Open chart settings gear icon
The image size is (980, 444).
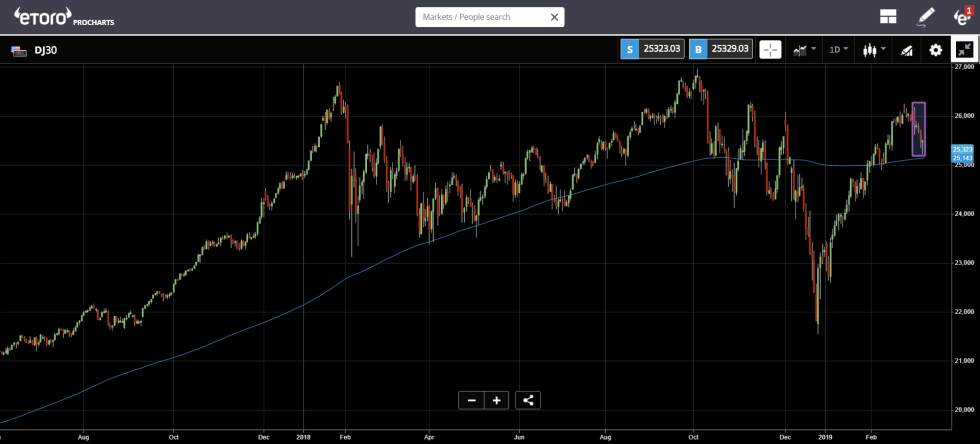click(936, 49)
